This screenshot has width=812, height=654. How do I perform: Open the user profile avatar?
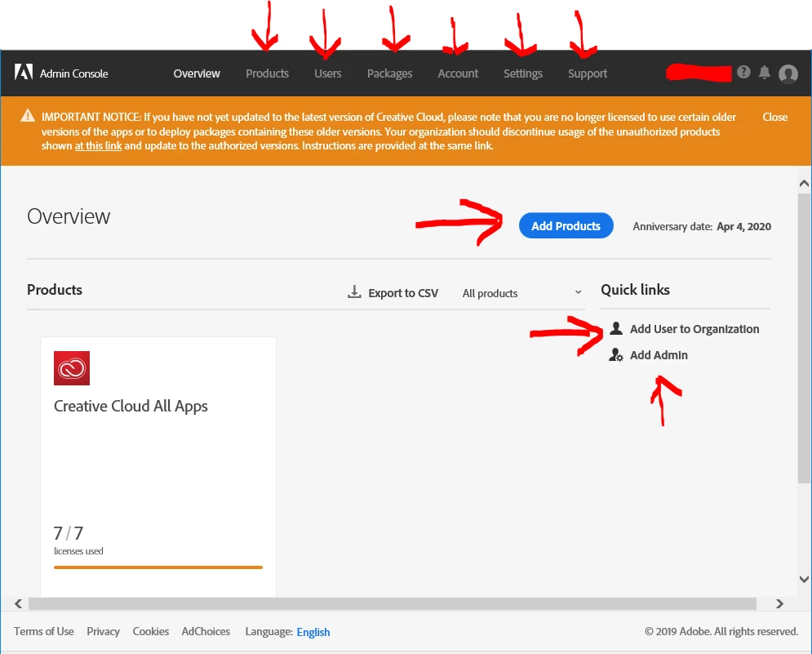788,73
